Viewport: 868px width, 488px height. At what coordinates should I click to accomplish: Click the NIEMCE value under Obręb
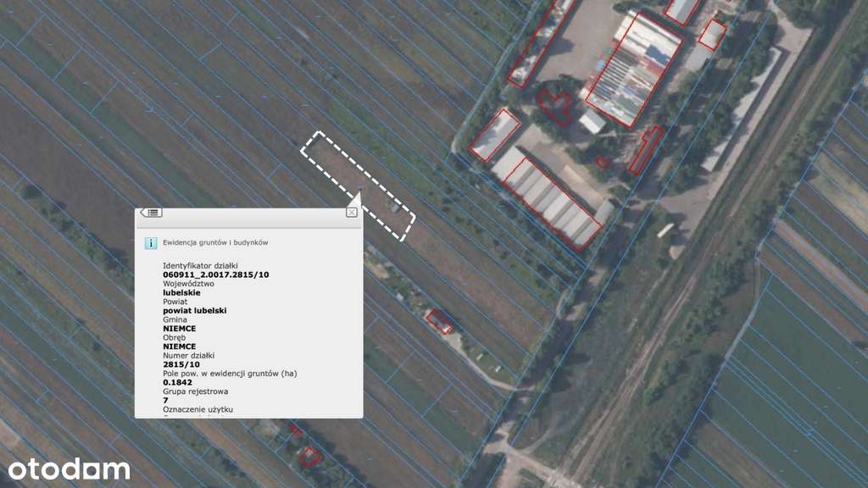click(180, 347)
